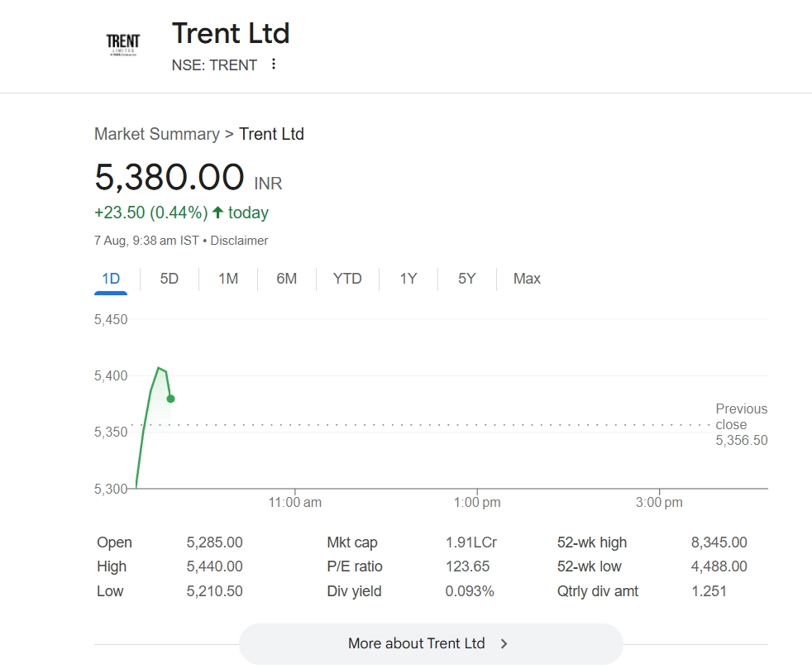The image size is (812, 669).
Task: Click the 11:00 am axis label
Action: tap(295, 502)
